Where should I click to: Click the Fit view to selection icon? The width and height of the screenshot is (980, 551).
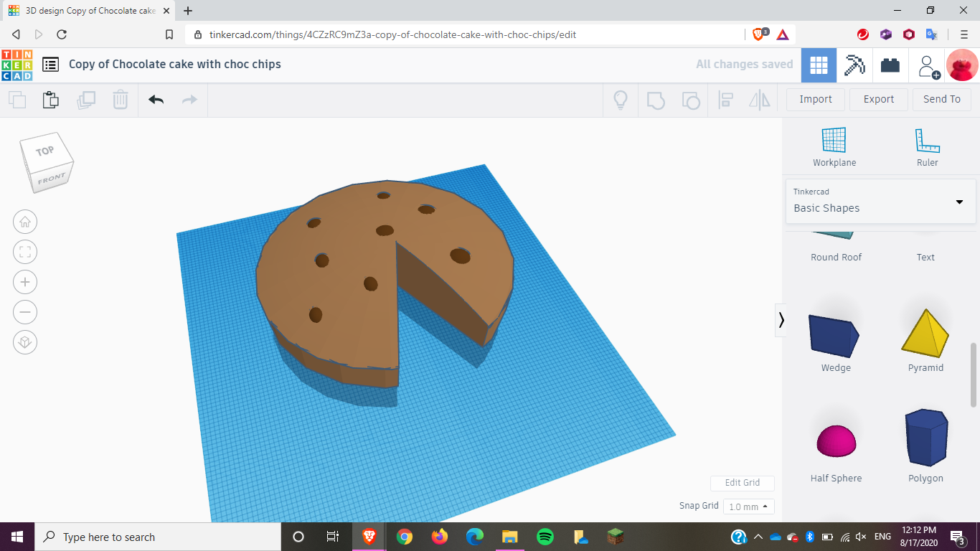[x=25, y=252]
